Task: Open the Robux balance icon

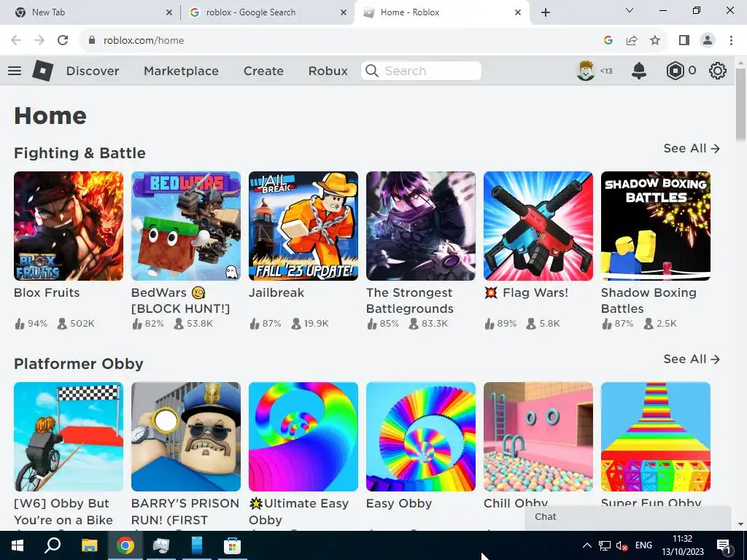Action: click(x=675, y=71)
